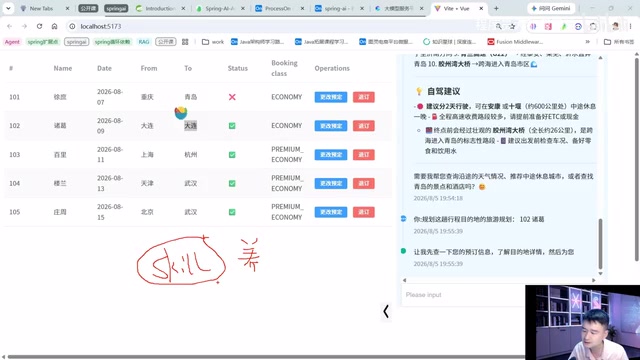
Task: Click the zoom magnifier icon in address bar
Action: [x=498, y=26]
